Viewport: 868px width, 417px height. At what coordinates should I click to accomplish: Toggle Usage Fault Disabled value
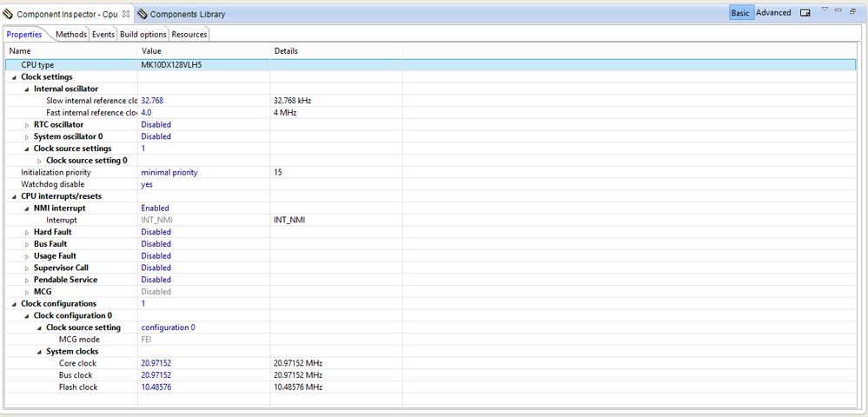tap(156, 256)
